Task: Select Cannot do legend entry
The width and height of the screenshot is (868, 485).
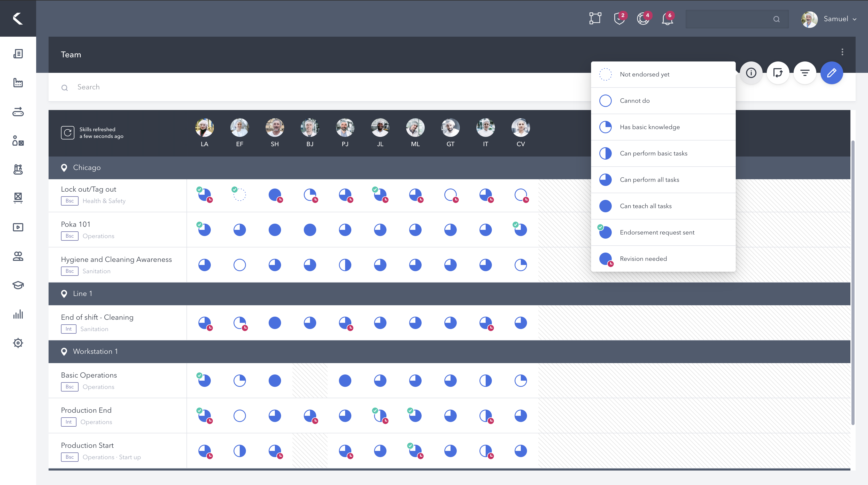Action: (x=663, y=101)
